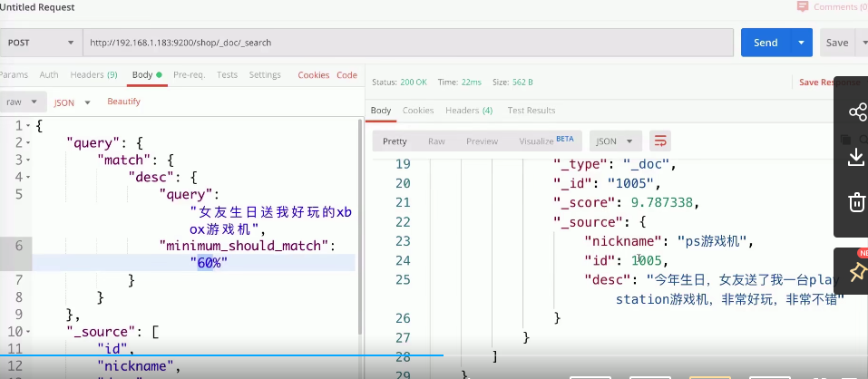Click the pin icon in side panel
This screenshot has width=868, height=379.
857,271
